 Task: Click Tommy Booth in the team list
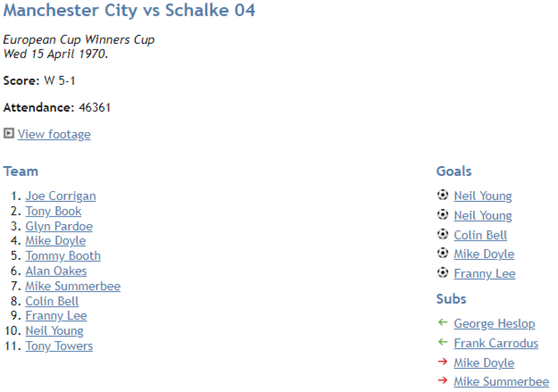tap(63, 256)
